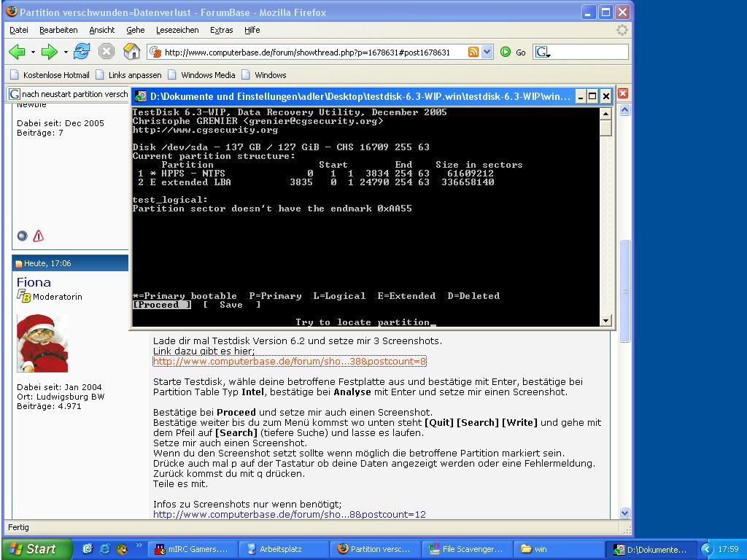Open the Home page icon
This screenshot has height=560, width=747.
click(x=131, y=52)
